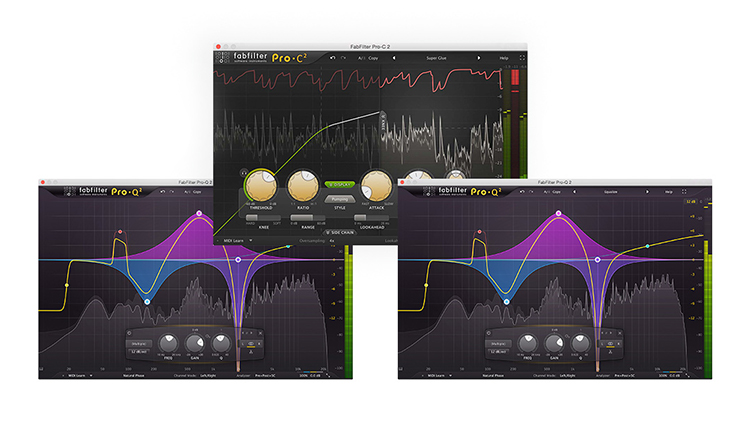Click MIDI Learn in Pro-C 2 bottom bar

233,241
